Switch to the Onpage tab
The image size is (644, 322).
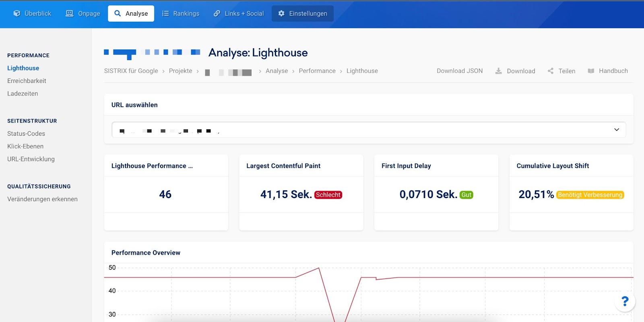(83, 13)
